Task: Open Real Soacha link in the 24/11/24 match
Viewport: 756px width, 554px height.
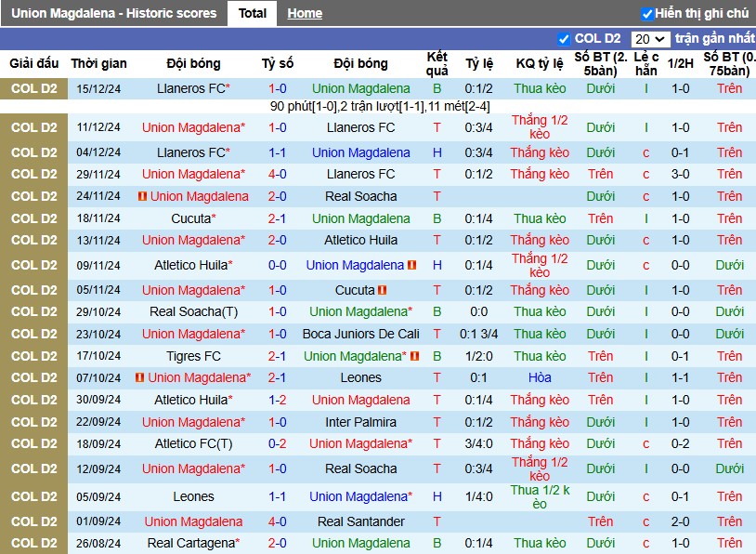Action: 360,196
